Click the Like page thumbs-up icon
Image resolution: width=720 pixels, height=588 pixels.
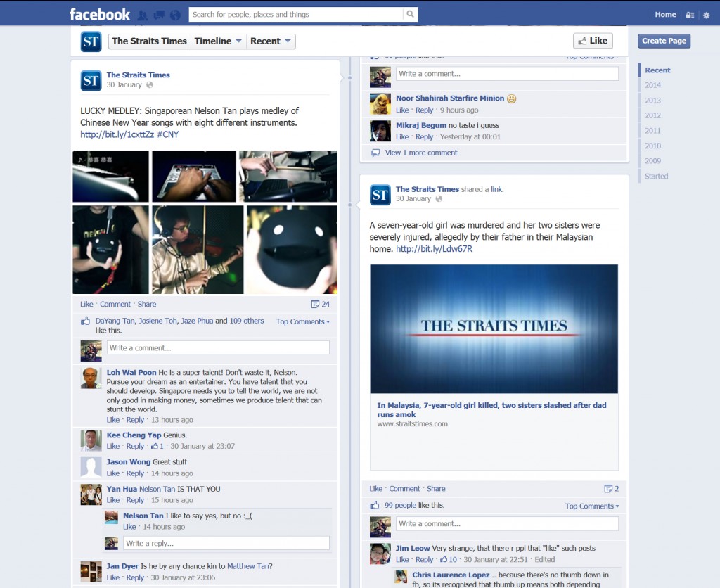(x=582, y=41)
